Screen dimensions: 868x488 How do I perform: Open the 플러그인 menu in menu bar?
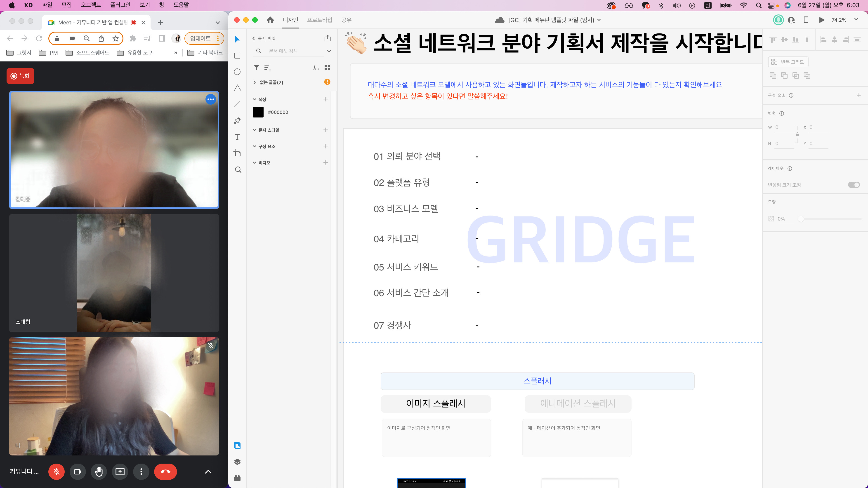coord(120,5)
